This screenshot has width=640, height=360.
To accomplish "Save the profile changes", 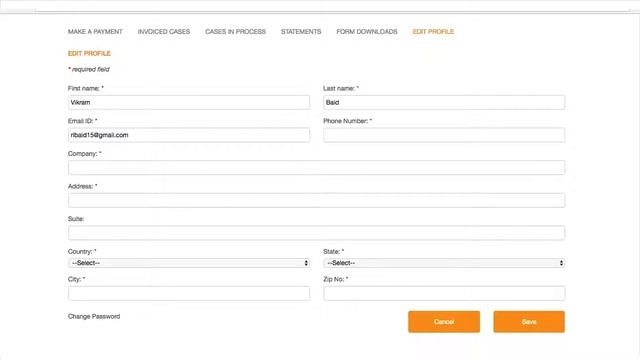I will click(529, 322).
